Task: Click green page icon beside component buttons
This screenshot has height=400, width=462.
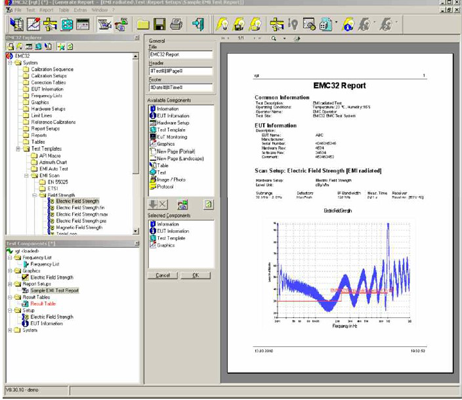Action: (x=208, y=204)
